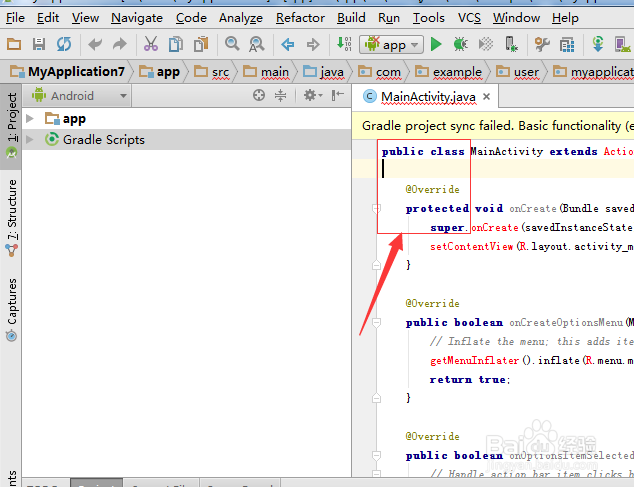
Task: Open Find with the magnifier icon
Action: click(232, 43)
